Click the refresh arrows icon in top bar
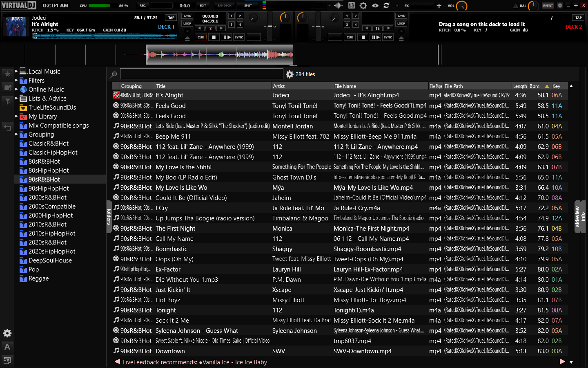 click(386, 6)
